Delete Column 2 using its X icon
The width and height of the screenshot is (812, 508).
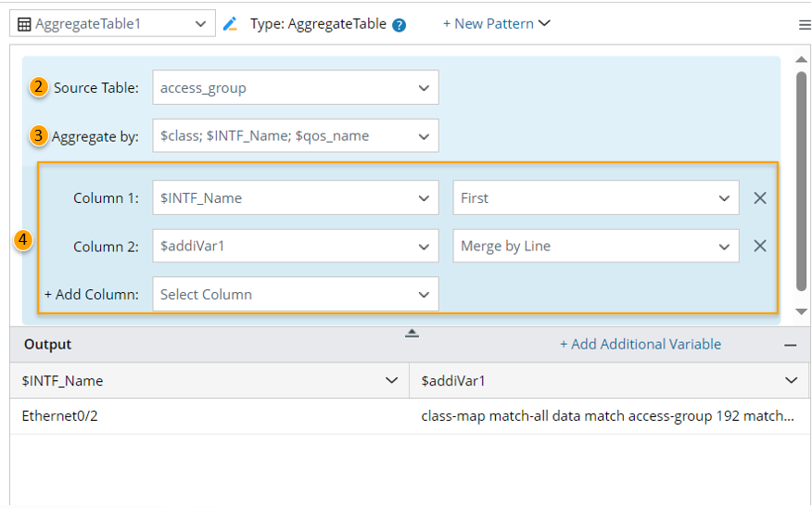[x=760, y=247]
